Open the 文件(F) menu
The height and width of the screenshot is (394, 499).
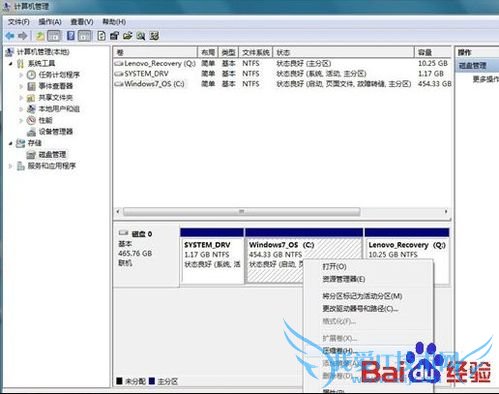(19, 22)
